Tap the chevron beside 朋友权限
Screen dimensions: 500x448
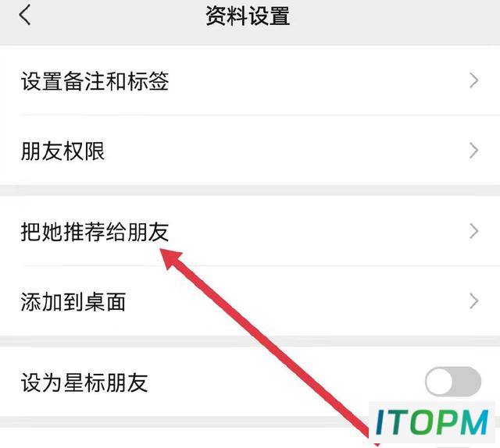(x=474, y=151)
